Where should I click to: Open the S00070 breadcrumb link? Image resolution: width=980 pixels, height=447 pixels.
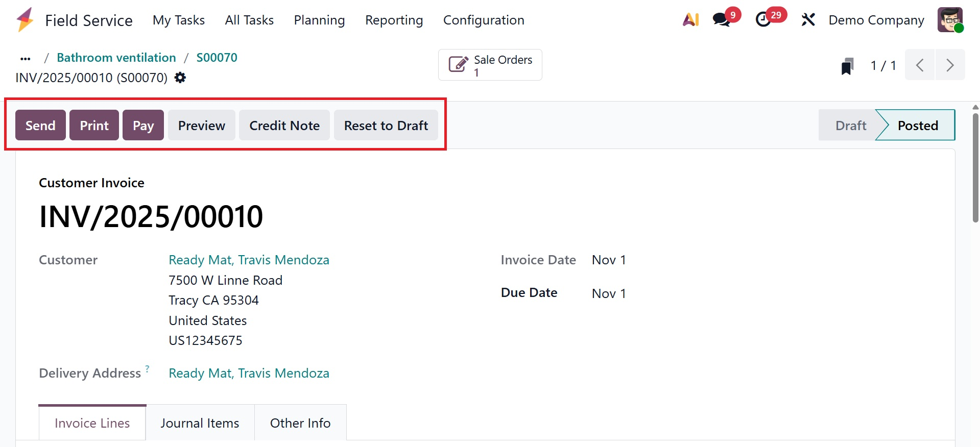click(x=217, y=58)
